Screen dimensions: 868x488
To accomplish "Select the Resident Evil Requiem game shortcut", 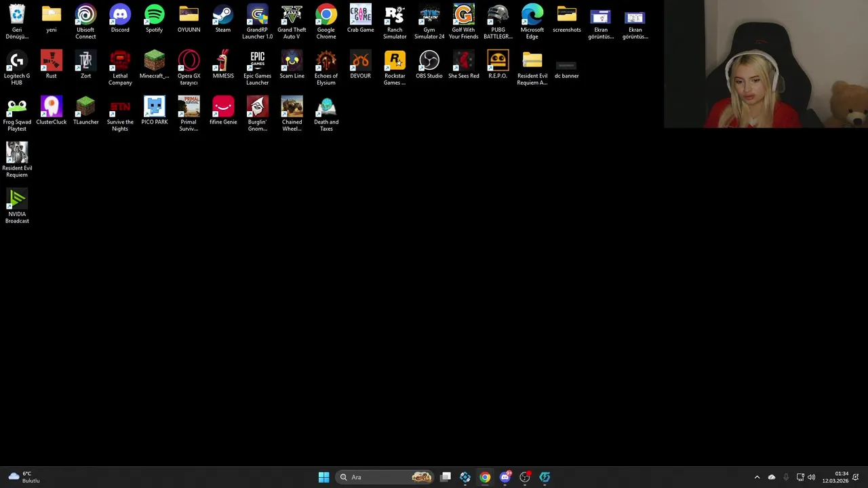I will pyautogui.click(x=17, y=160).
